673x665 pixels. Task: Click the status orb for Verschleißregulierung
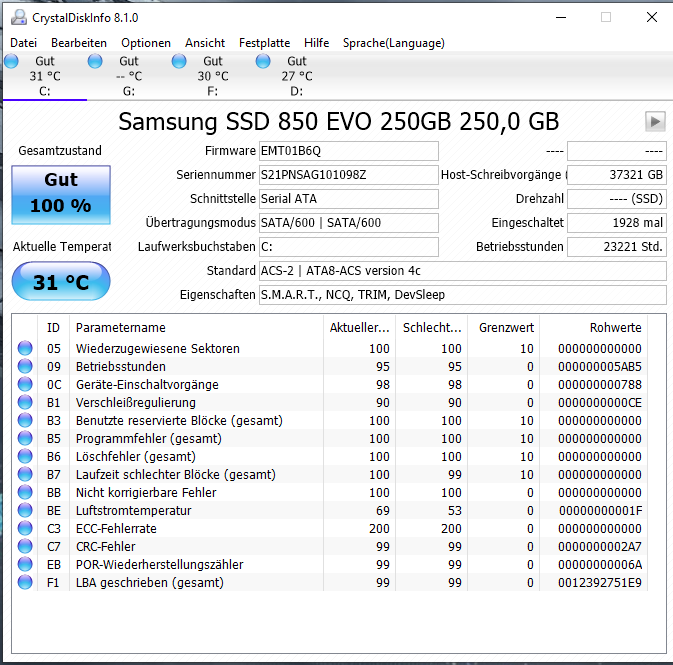25,402
